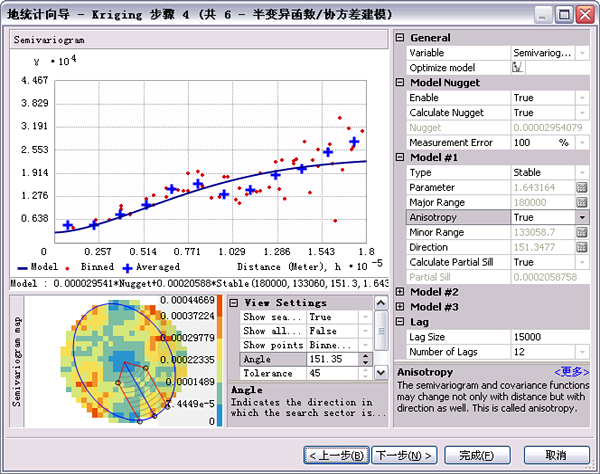600x474 pixels.
Task: Open calculator icon for Major Range
Action: (581, 202)
